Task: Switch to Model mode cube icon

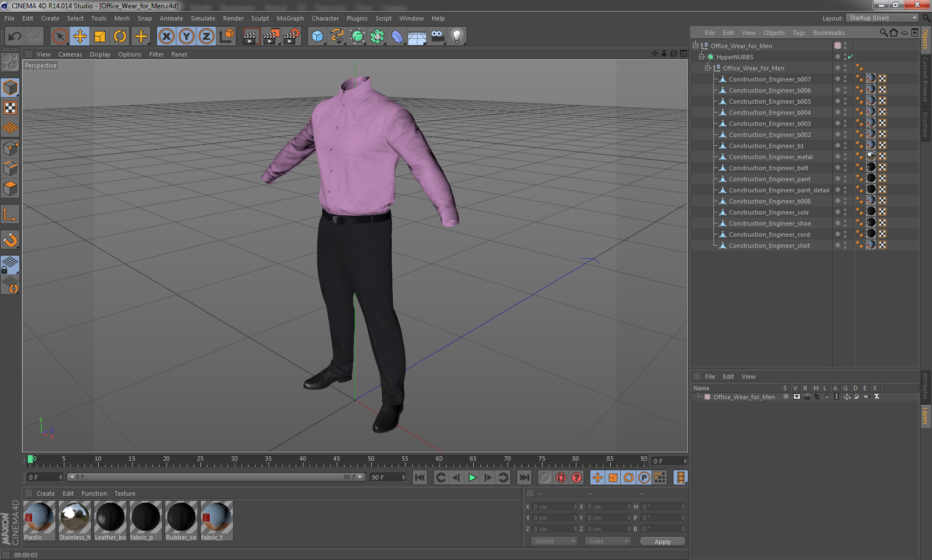Action: pyautogui.click(x=10, y=88)
